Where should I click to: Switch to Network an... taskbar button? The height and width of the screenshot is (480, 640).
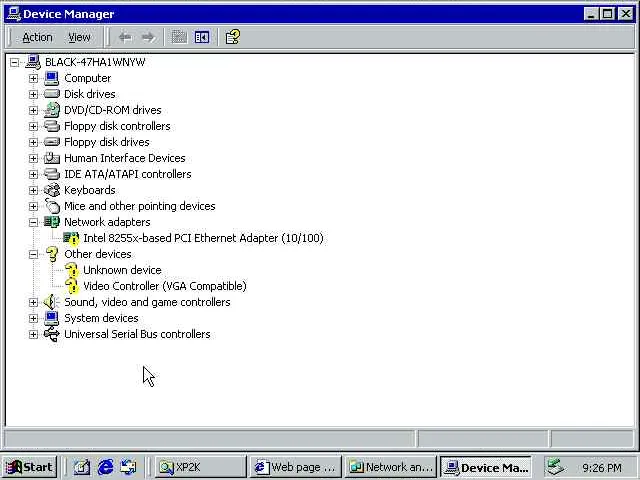(391, 467)
